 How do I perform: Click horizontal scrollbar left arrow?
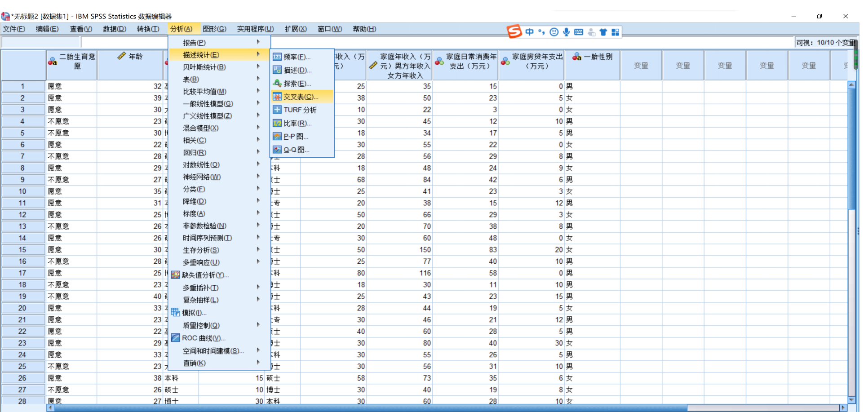(x=50, y=408)
